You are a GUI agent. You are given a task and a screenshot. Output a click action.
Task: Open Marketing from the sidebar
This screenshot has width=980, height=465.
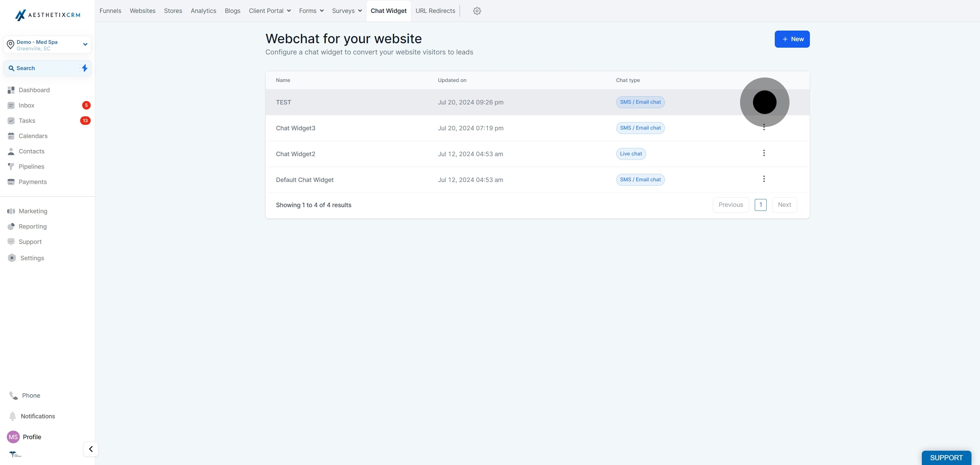tap(33, 211)
